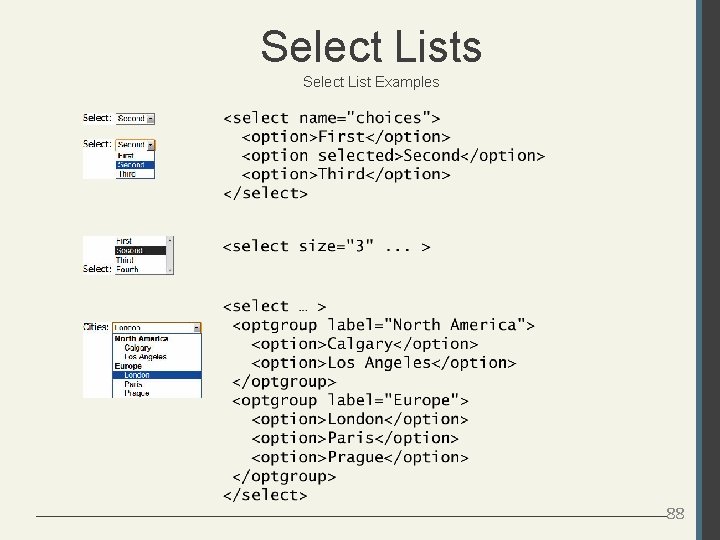Select Paris from the Cities list
The height and width of the screenshot is (540, 720).
(133, 384)
